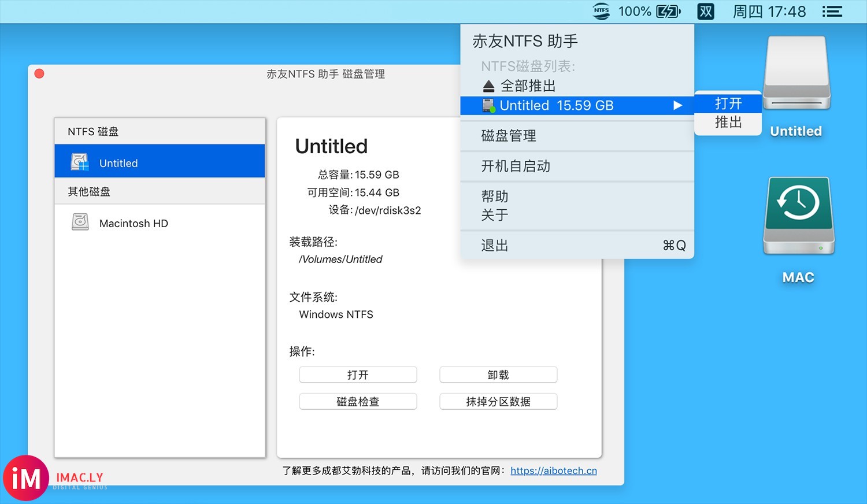Screen dimensions: 867x504
Task: Close the 磁盘管理 window with red button
Action: click(39, 73)
